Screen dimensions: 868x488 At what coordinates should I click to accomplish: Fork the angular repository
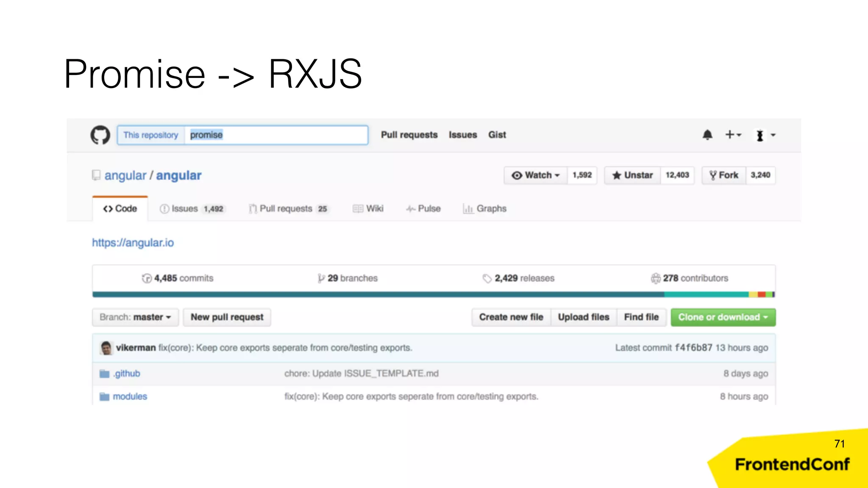click(724, 175)
